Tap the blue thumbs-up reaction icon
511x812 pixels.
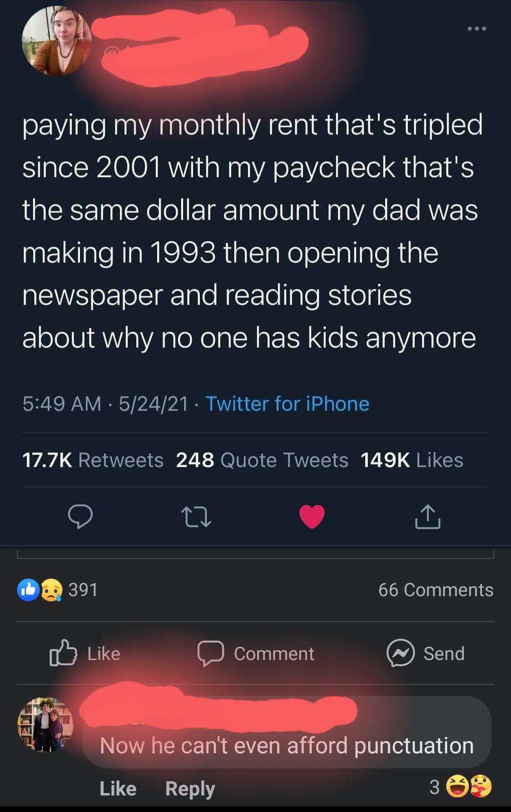28,590
